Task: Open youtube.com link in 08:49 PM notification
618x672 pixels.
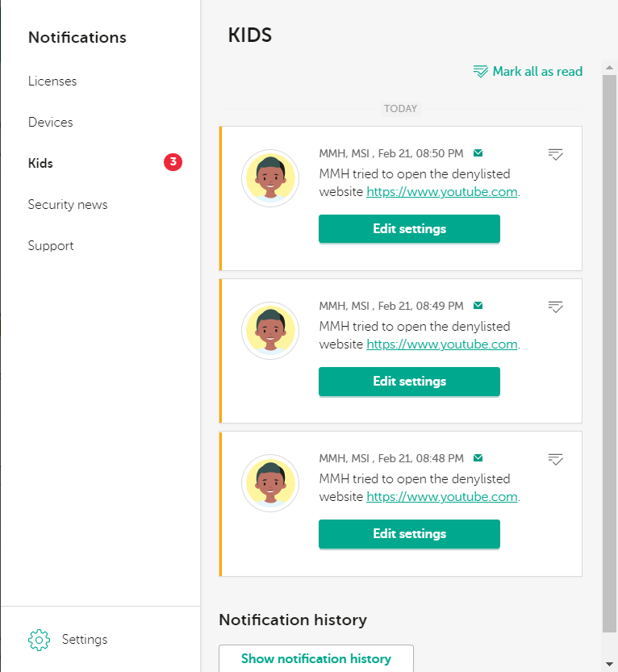Action: point(442,344)
